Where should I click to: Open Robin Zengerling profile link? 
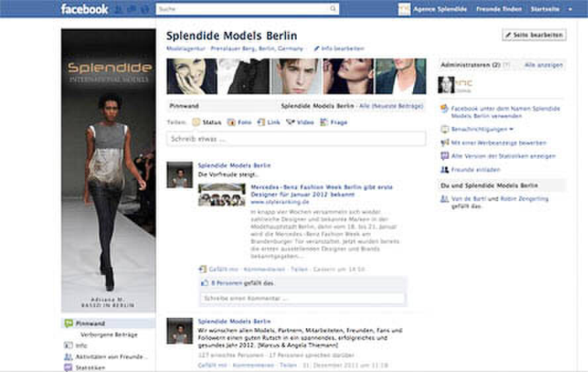pyautogui.click(x=524, y=199)
